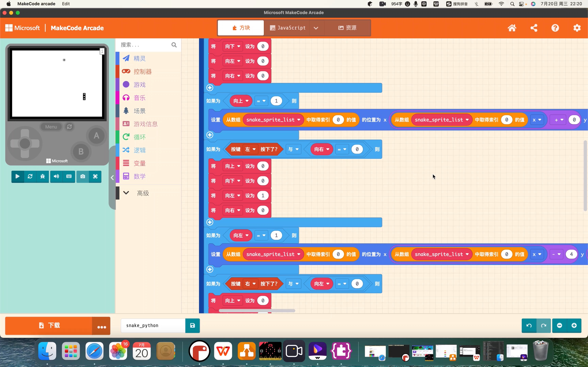
Task: Take a simulator screenshot
Action: pyautogui.click(x=83, y=177)
